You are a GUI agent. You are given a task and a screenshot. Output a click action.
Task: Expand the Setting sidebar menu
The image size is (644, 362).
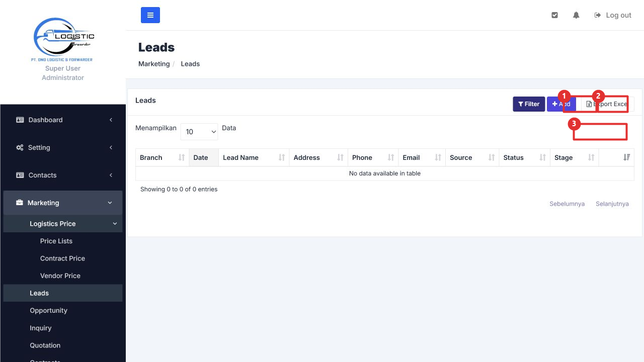(x=63, y=147)
